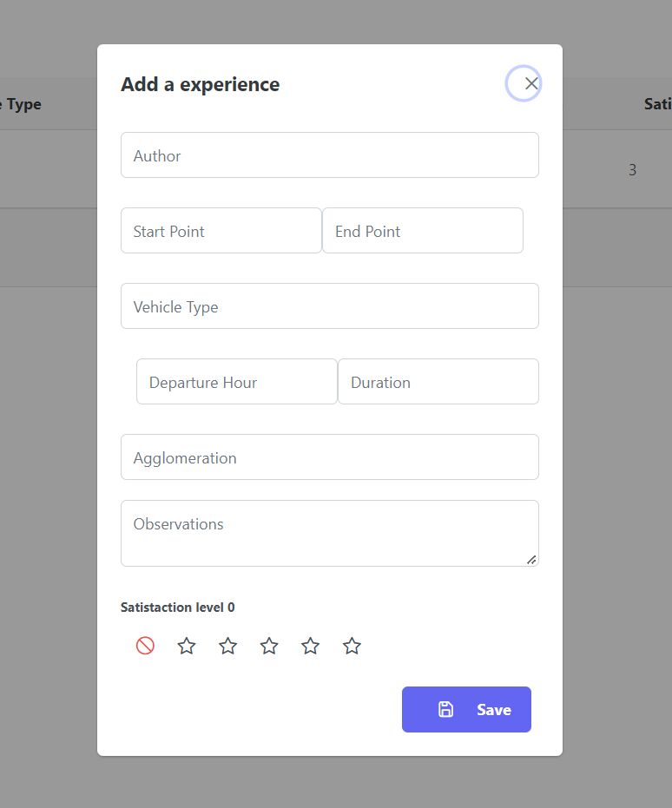
Task: Select the Vehicle Type field
Action: [330, 306]
